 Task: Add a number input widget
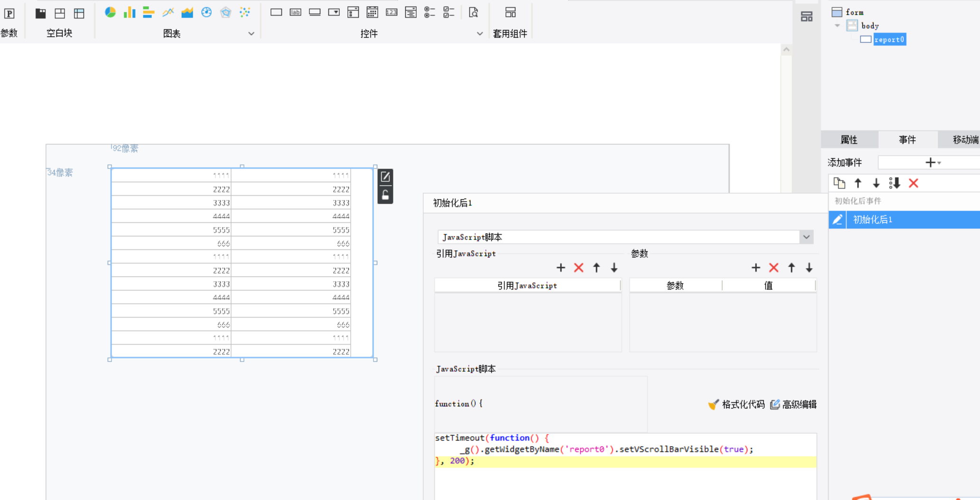point(392,12)
